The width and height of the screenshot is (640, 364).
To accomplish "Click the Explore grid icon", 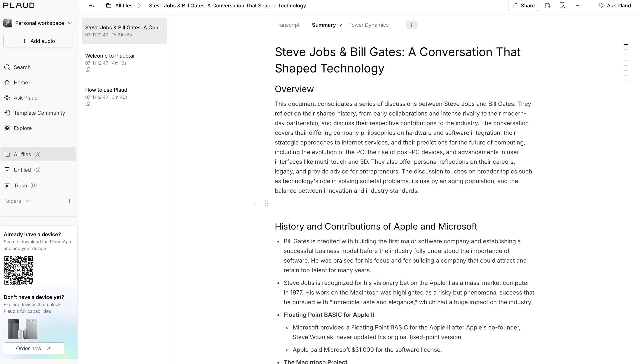I will pyautogui.click(x=7, y=128).
